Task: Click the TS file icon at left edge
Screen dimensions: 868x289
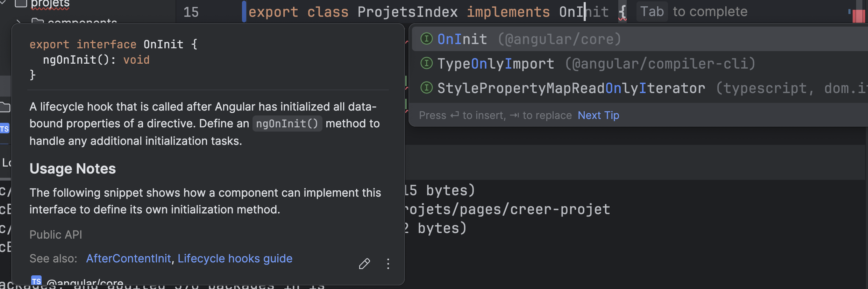Action: (5, 129)
